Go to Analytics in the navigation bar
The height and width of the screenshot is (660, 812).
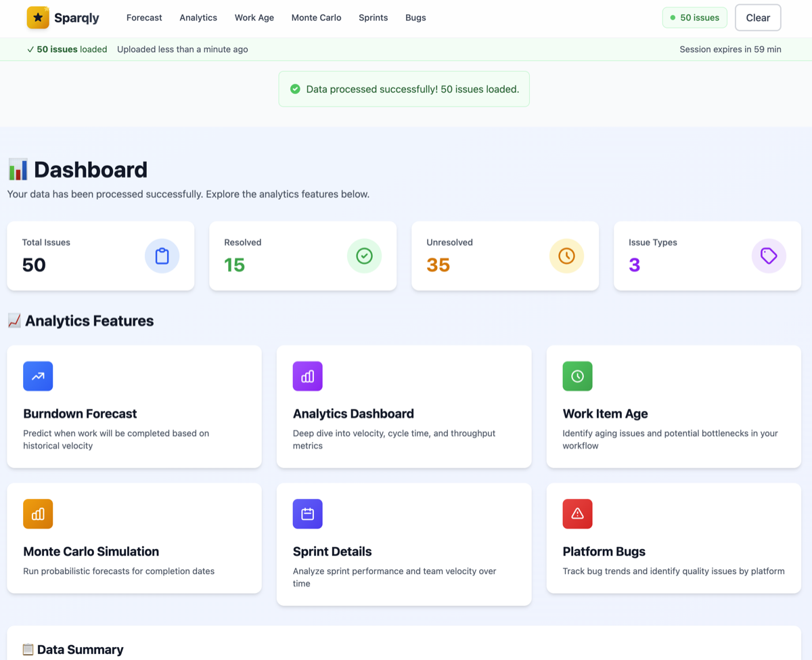pos(198,18)
